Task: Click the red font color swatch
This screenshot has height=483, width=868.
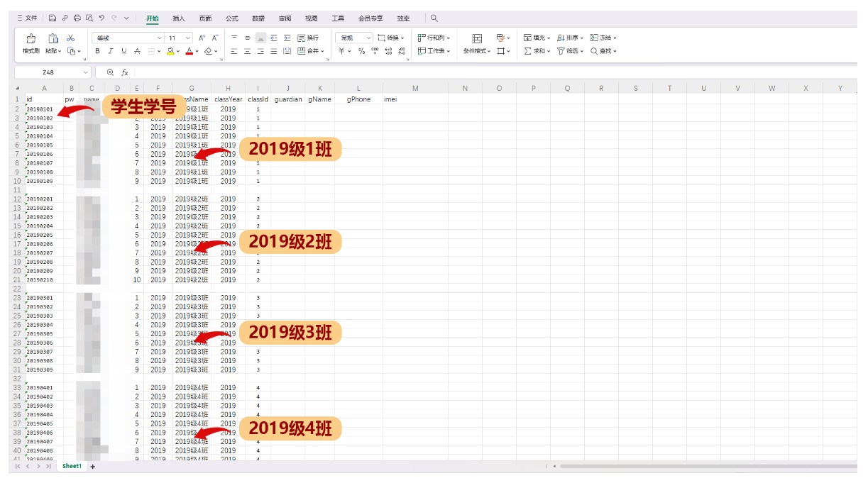Action: point(189,51)
